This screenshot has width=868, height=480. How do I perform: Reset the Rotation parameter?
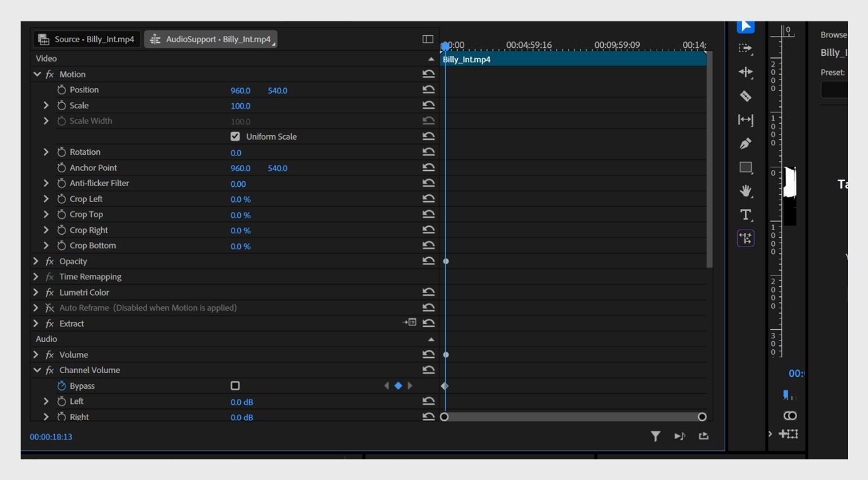(430, 152)
